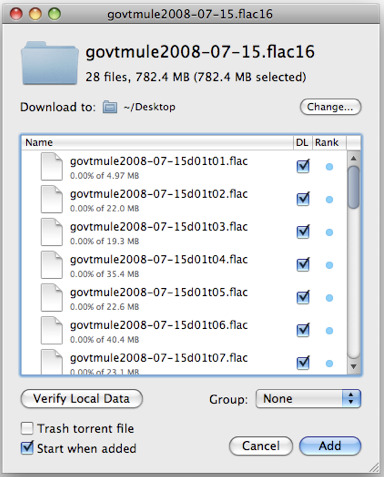This screenshot has height=477, width=384.
Task: Click the Name column header
Action: point(157,143)
